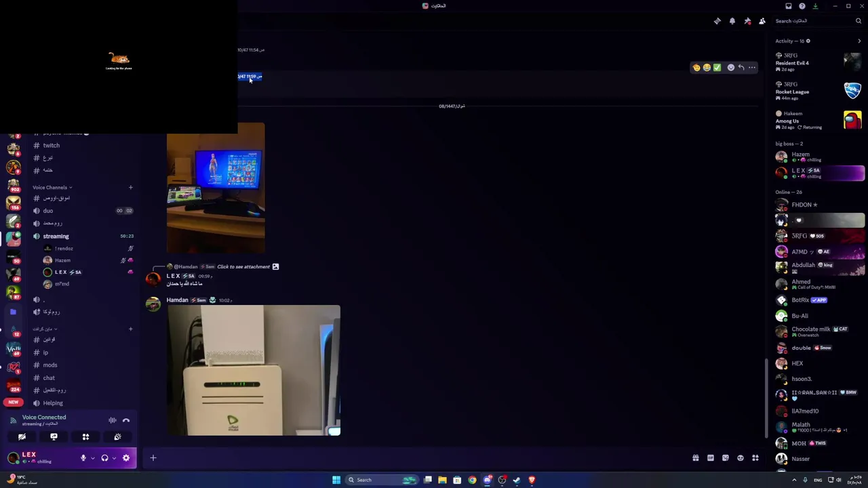Select user Hazem in streaming channel
868x488 pixels.
[87, 260]
